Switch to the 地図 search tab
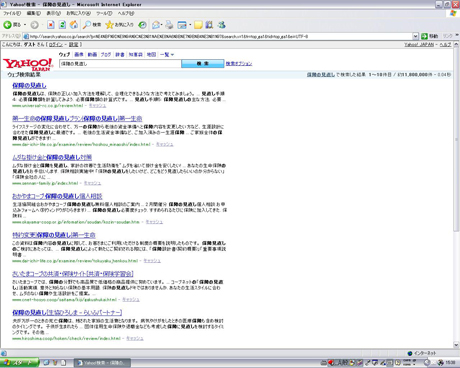This screenshot has height=368, width=460. (x=151, y=54)
